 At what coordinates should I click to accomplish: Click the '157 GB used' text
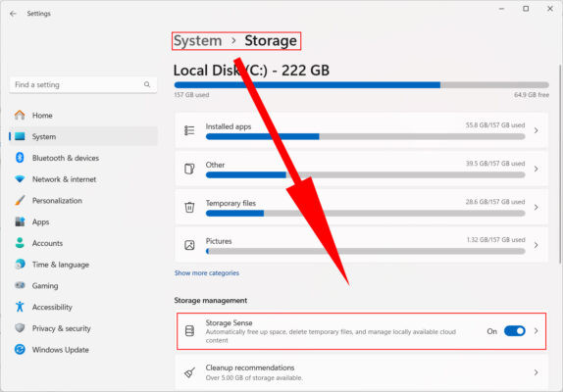click(x=191, y=95)
